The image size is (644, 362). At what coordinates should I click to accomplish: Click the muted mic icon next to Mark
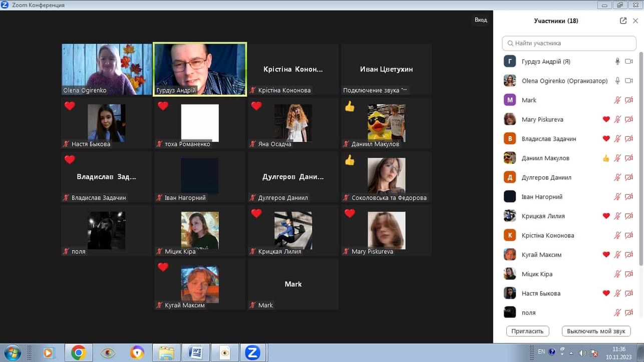click(617, 100)
